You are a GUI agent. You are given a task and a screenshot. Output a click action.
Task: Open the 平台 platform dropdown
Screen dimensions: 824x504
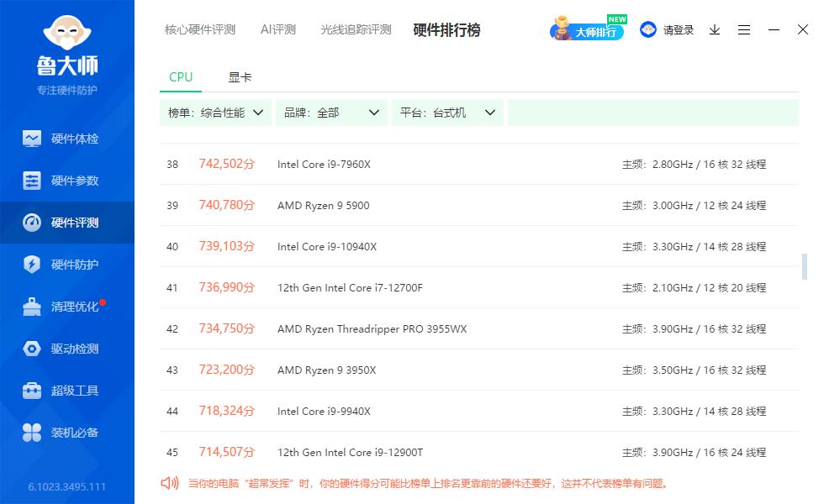coord(446,112)
